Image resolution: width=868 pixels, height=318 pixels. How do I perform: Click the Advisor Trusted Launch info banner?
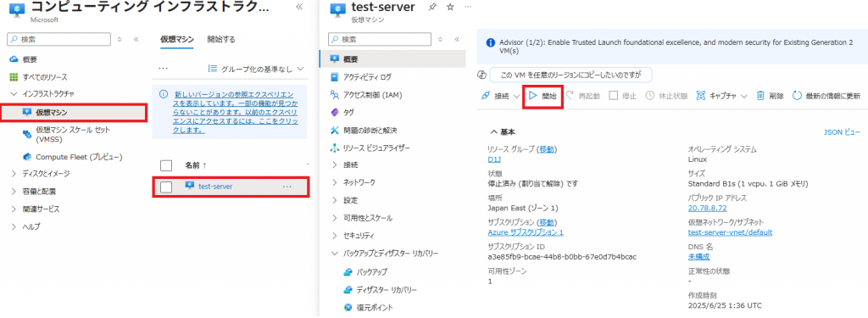tap(672, 46)
